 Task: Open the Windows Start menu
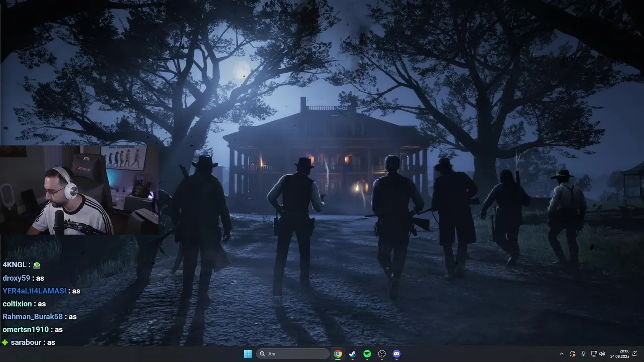coord(248,354)
